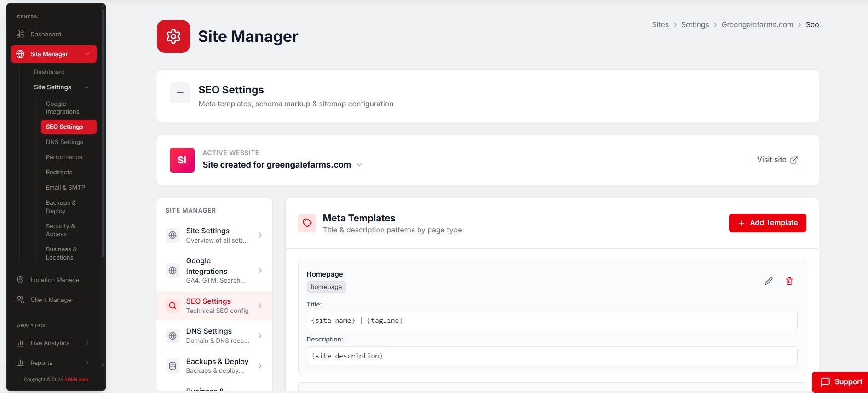Click the Location Manager pin icon

pos(20,280)
